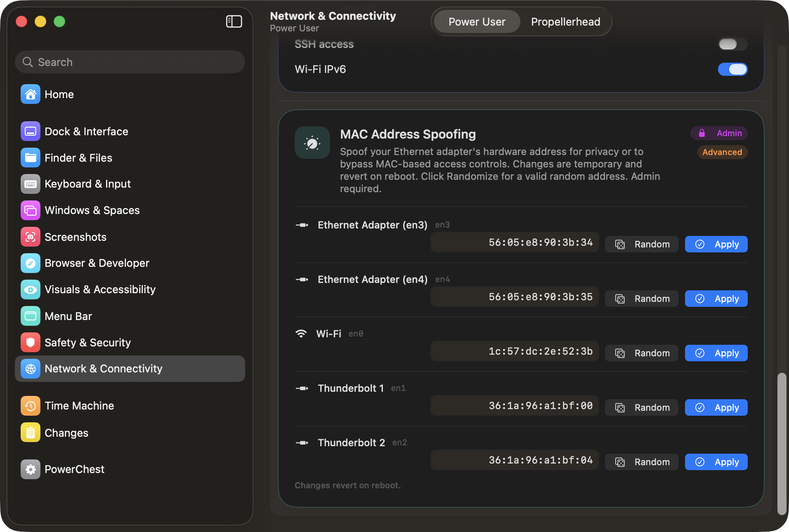Open the Safety & Security shield icon
789x532 pixels.
click(30, 342)
